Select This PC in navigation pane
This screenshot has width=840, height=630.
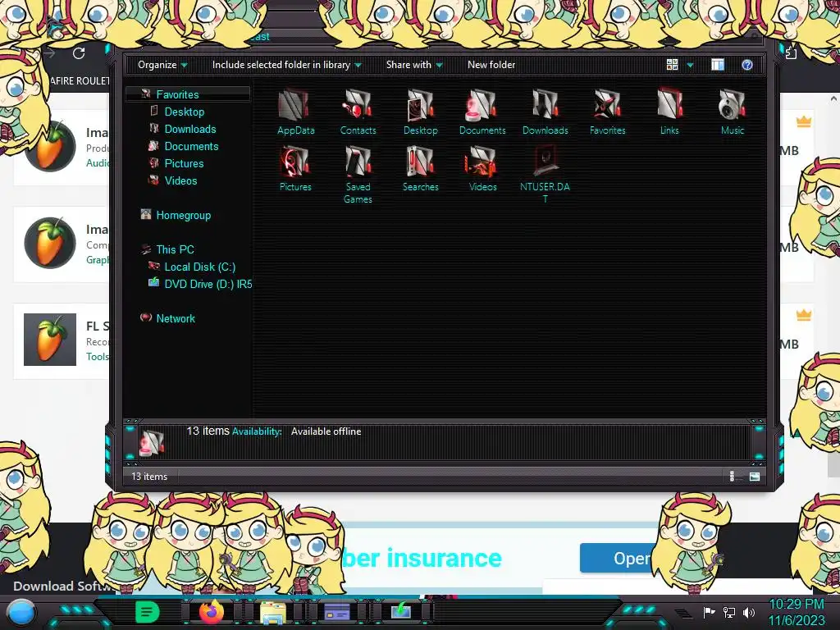click(x=175, y=249)
